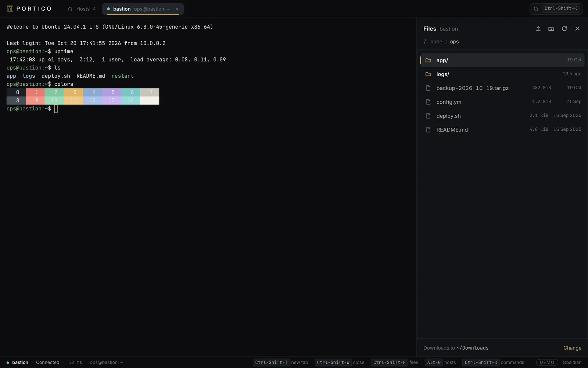The width and height of the screenshot is (588, 368).
Task: Click the green connection status dot in status bar
Action: click(8, 362)
